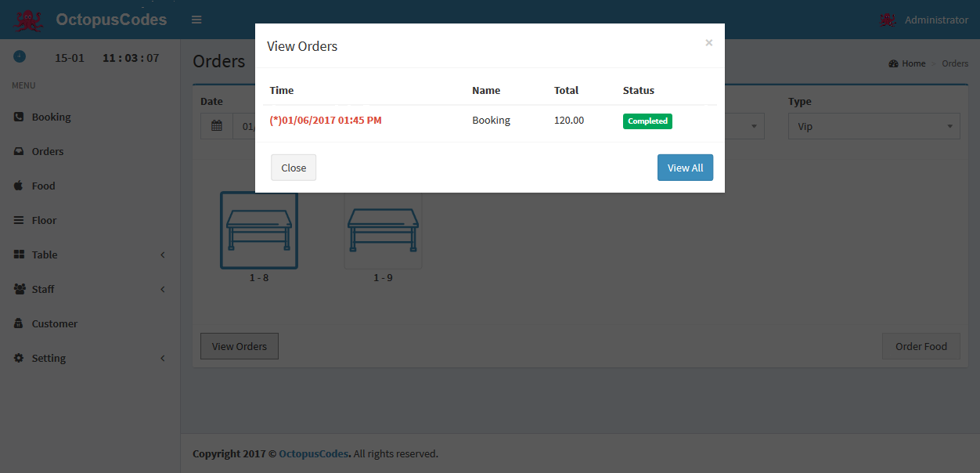
Task: Select table 1 - 9 icon
Action: coord(383,230)
